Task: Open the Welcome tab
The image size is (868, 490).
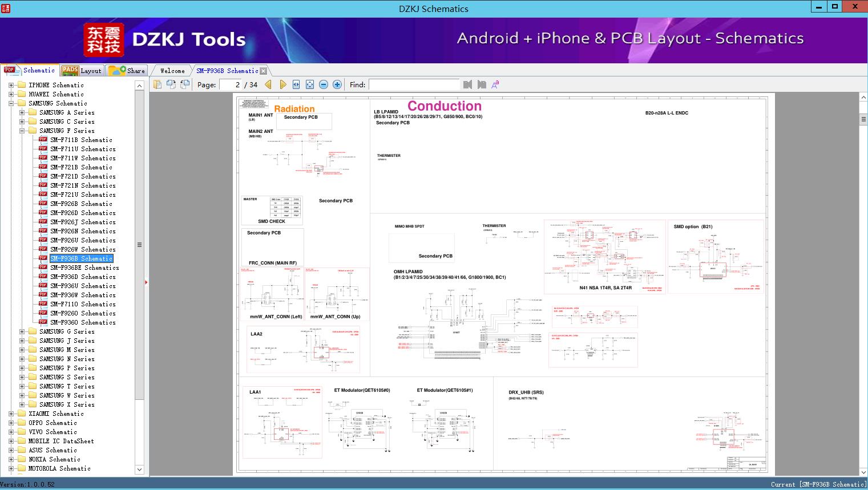Action: [172, 71]
